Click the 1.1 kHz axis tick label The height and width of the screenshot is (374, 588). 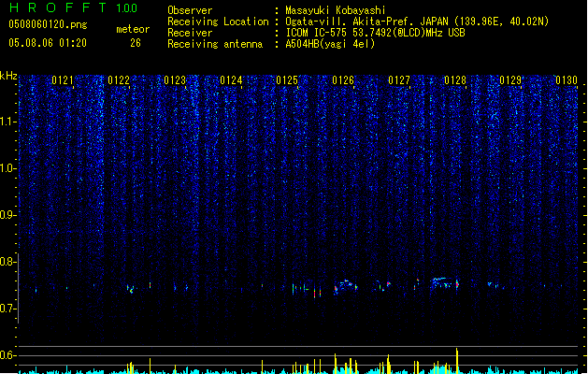coord(7,122)
